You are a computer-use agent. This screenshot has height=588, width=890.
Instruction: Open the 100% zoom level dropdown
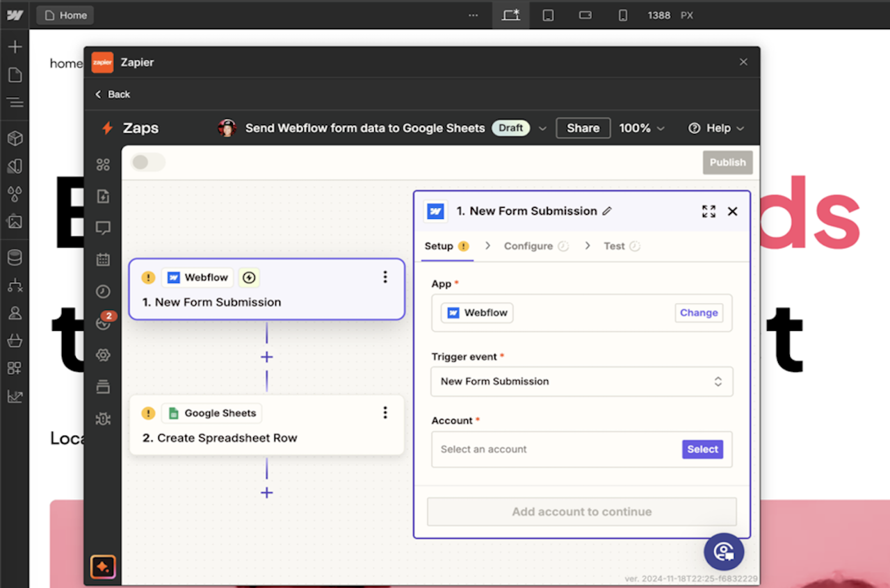pyautogui.click(x=641, y=128)
